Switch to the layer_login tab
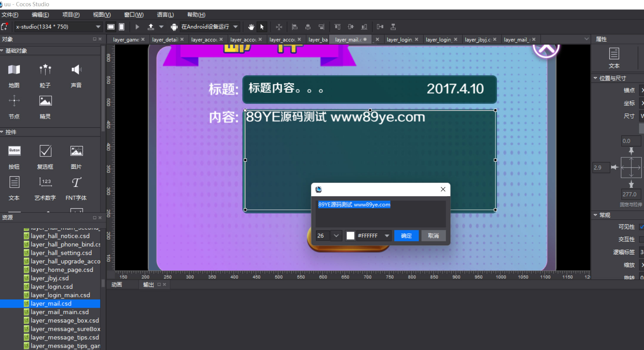 click(399, 39)
